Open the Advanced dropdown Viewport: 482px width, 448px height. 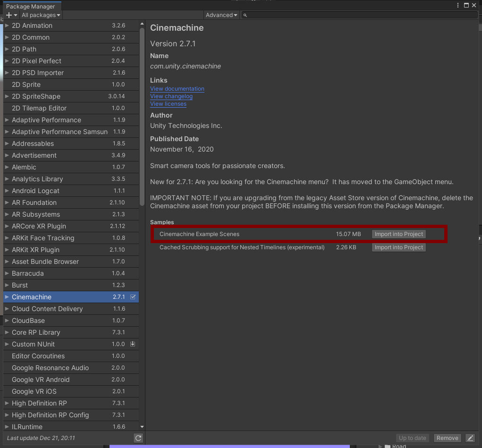(x=221, y=15)
